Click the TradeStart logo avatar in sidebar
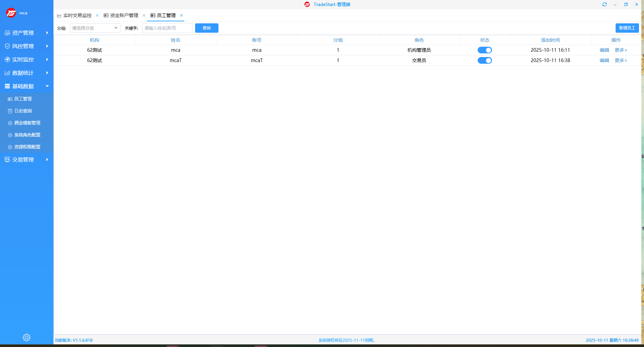 coord(11,13)
